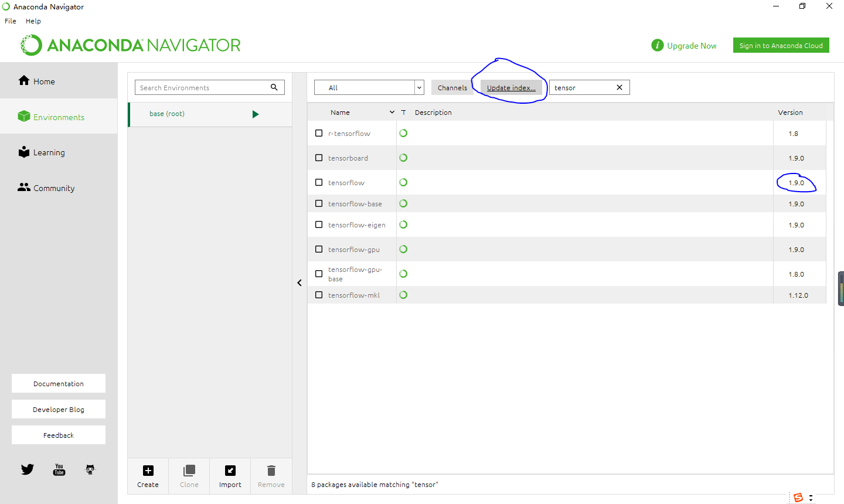This screenshot has width=844, height=504.
Task: Click the Description column header
Action: (433, 112)
